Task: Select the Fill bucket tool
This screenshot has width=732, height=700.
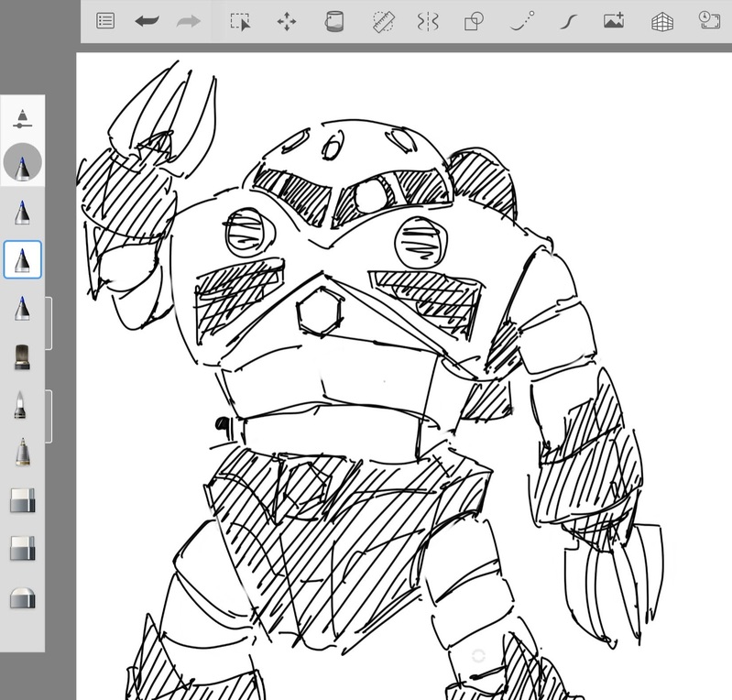Action: pos(334,21)
